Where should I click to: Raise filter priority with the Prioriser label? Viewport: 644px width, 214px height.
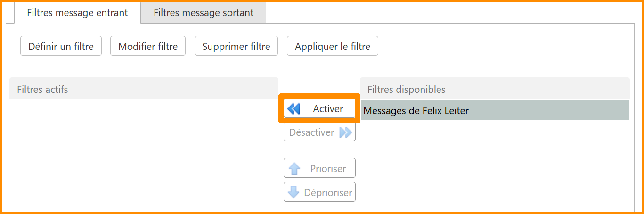[x=328, y=169]
